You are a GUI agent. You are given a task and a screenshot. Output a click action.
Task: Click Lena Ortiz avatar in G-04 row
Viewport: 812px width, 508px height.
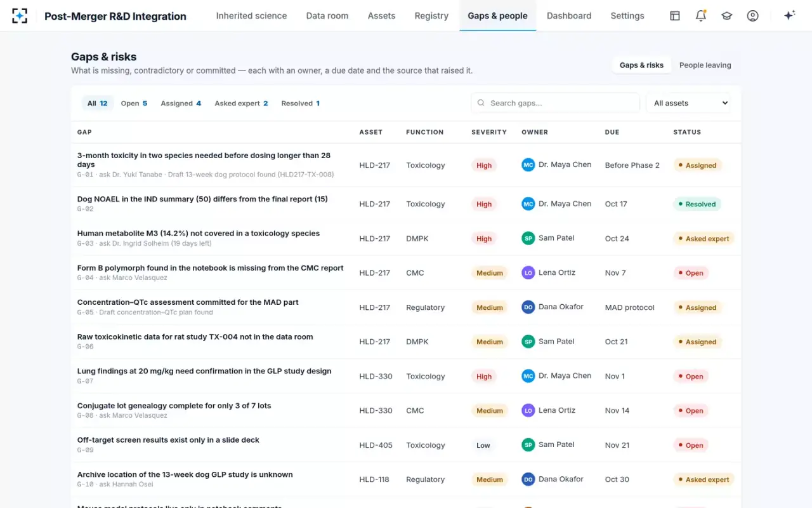click(528, 273)
